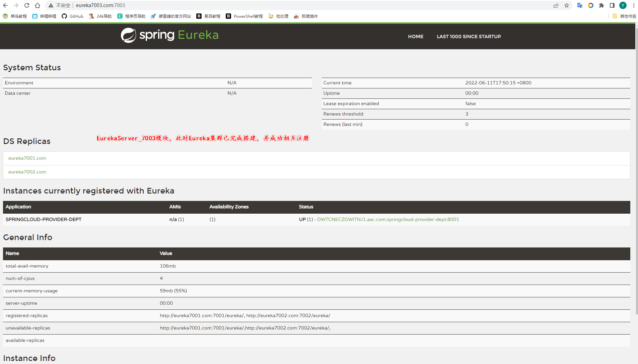Expand the 其他书签 bookmarks folder
This screenshot has height=364, width=638.
(x=624, y=16)
